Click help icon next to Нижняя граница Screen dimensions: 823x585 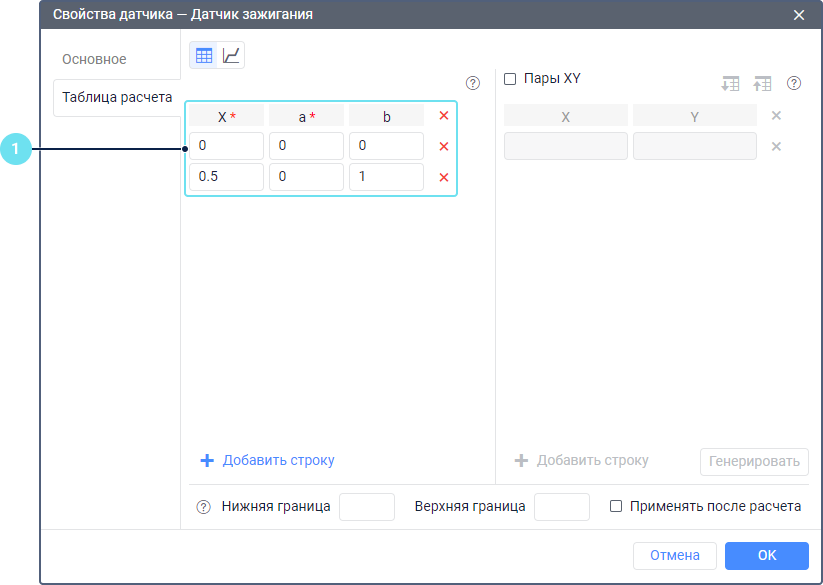click(204, 507)
